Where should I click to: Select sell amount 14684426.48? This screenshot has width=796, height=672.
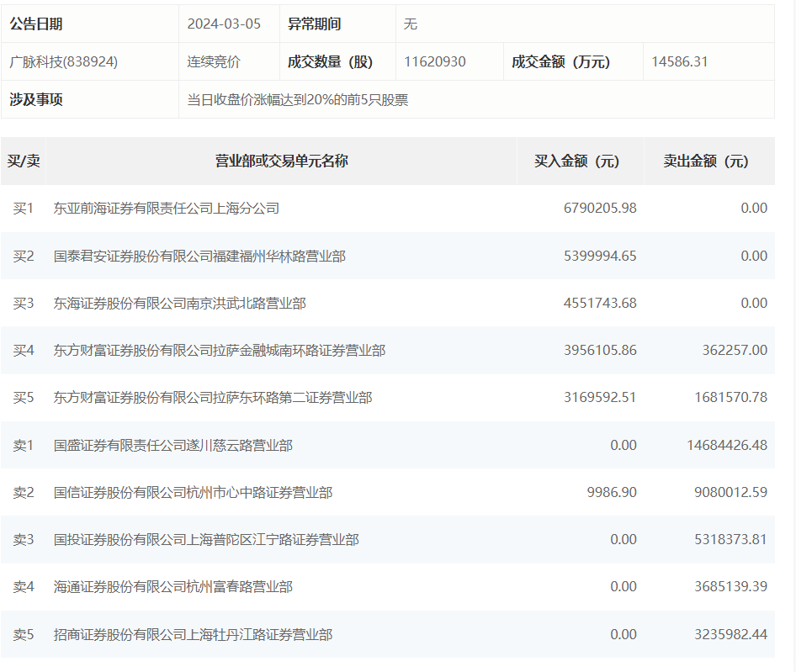(727, 445)
